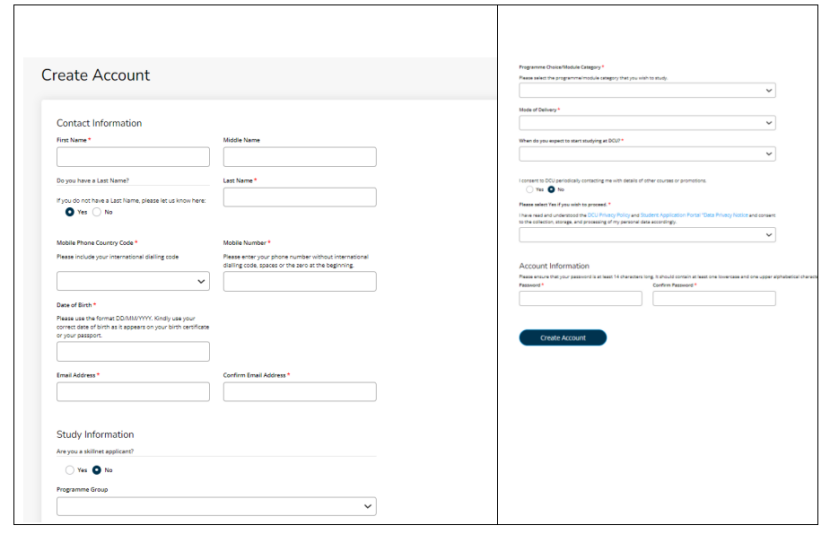Viewport: 830px width, 534px height.
Task: Click into the First Name field
Action: (x=133, y=157)
